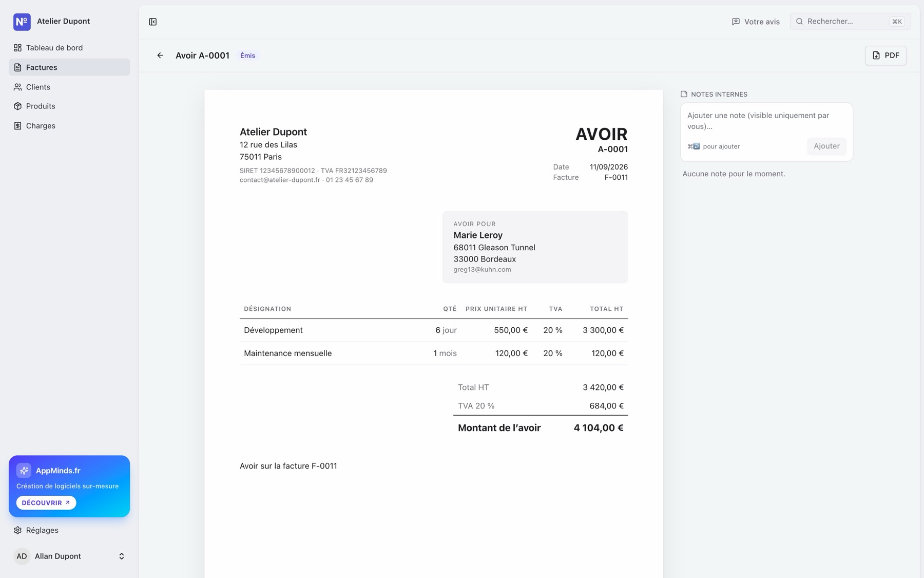Click the SIRET and TVA number line

tap(313, 171)
